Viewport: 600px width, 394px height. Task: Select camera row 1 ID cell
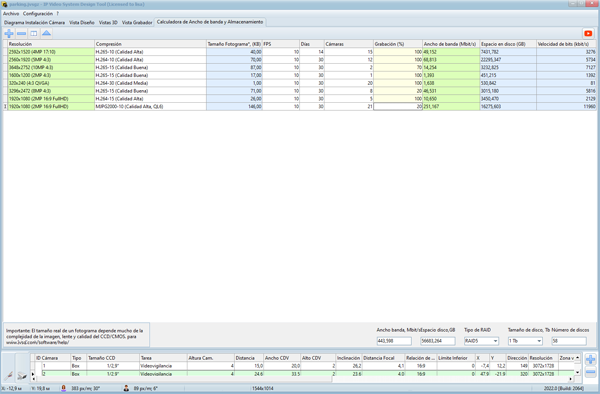point(56,366)
